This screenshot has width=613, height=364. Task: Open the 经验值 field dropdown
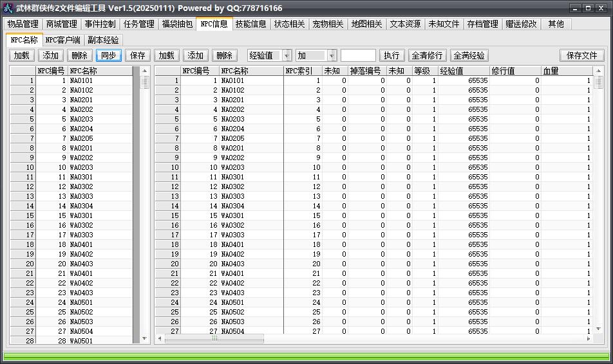[287, 55]
